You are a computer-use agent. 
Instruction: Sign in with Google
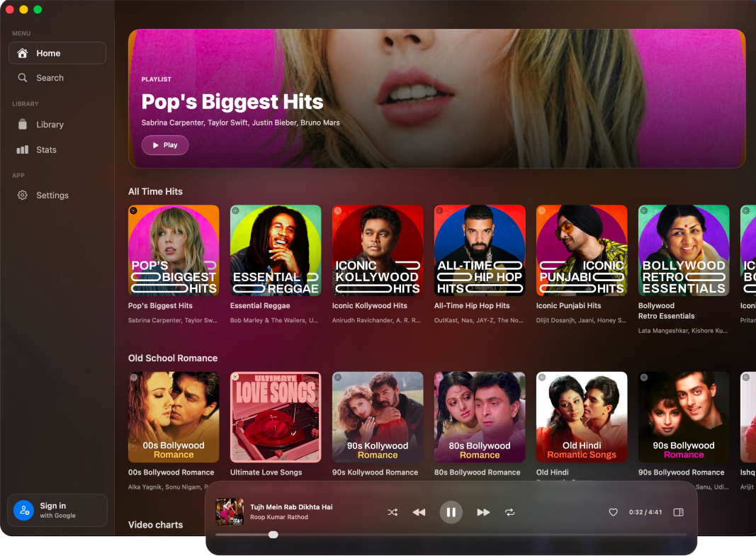pyautogui.click(x=57, y=510)
